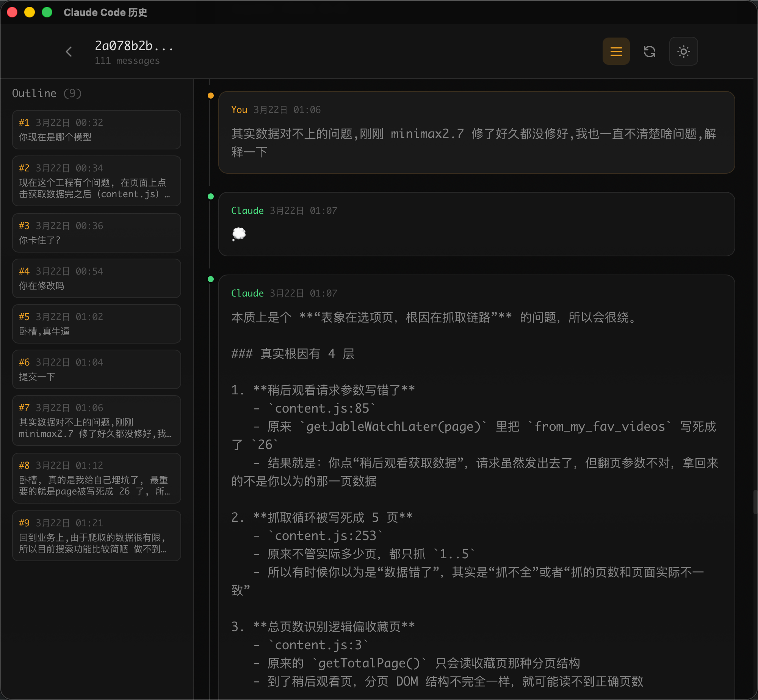Viewport: 758px width, 700px height.
Task: Click the vertical scrollbar on right edge
Action: pos(755,502)
